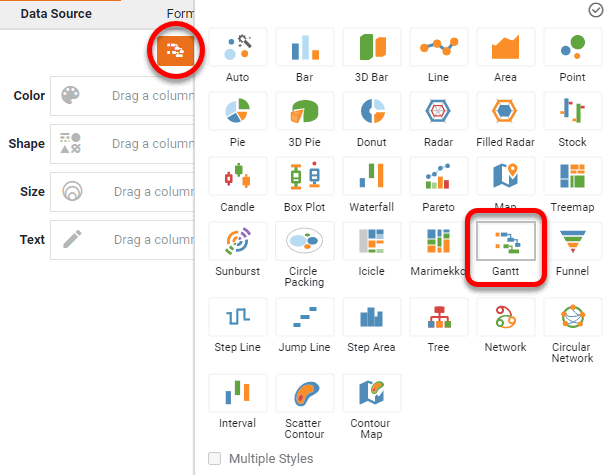This screenshot has width=614, height=475.
Task: Switch to the Data Source tab
Action: [x=56, y=14]
